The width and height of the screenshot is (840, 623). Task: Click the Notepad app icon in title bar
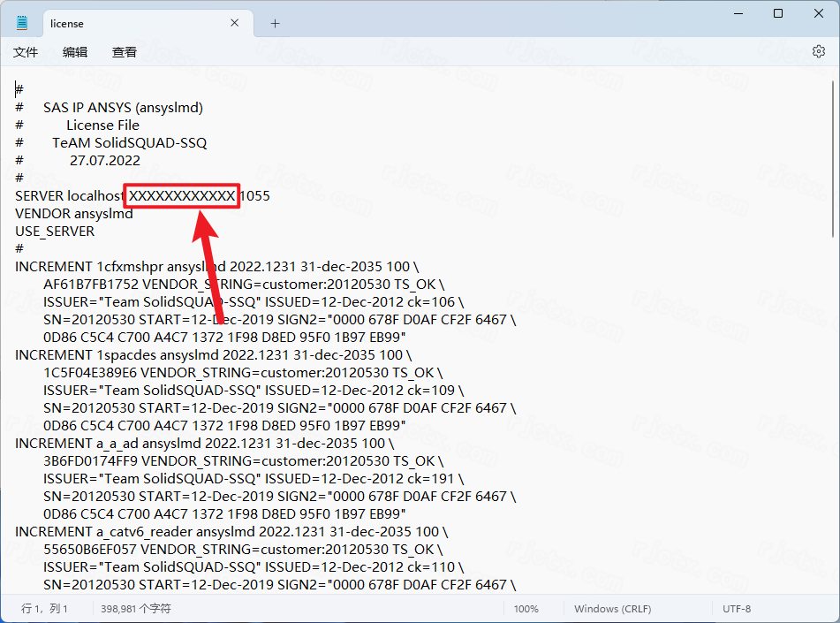[x=22, y=22]
